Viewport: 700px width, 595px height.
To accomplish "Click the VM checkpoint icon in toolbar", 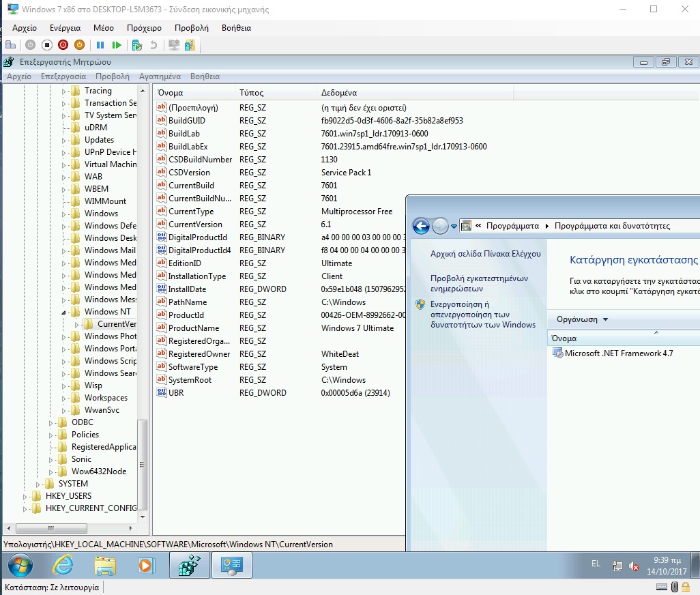I will 137,45.
